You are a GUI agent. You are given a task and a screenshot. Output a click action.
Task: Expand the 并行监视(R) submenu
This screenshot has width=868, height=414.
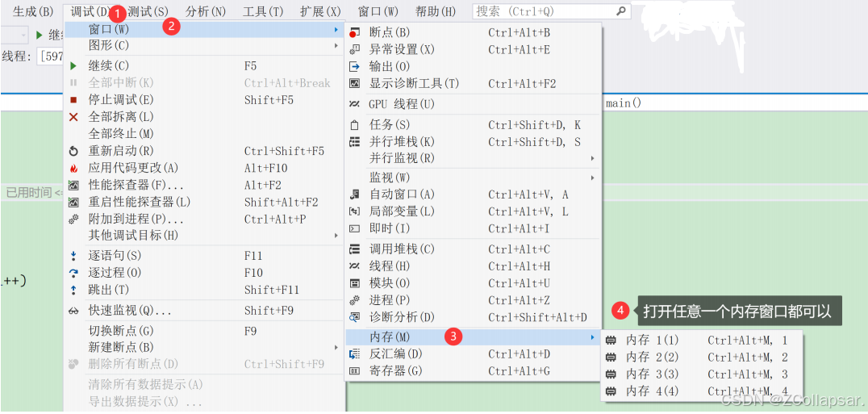593,158
